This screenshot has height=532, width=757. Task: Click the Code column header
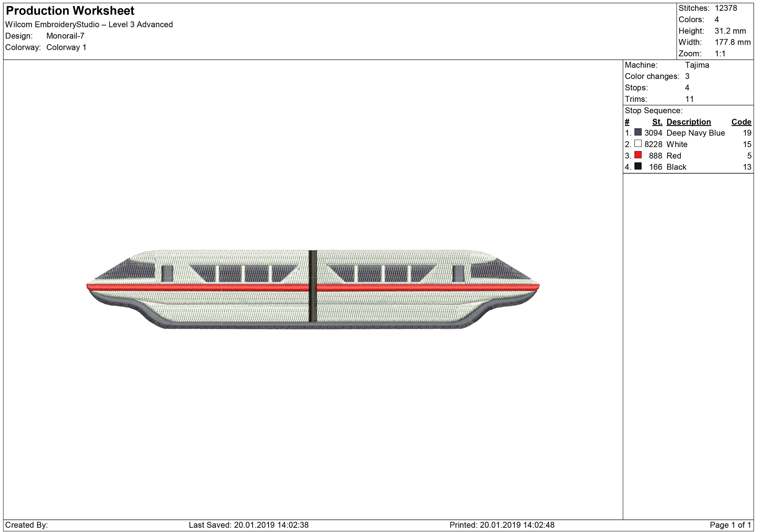tap(742, 122)
